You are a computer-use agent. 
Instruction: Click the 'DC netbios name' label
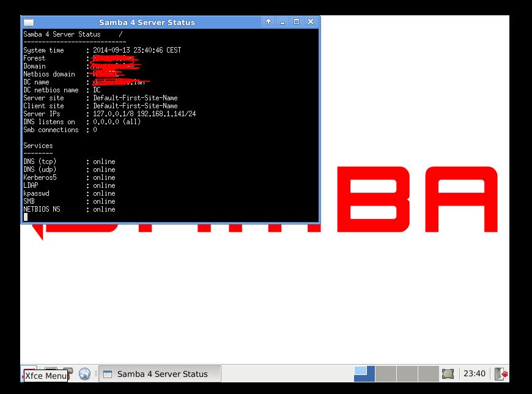coord(51,90)
